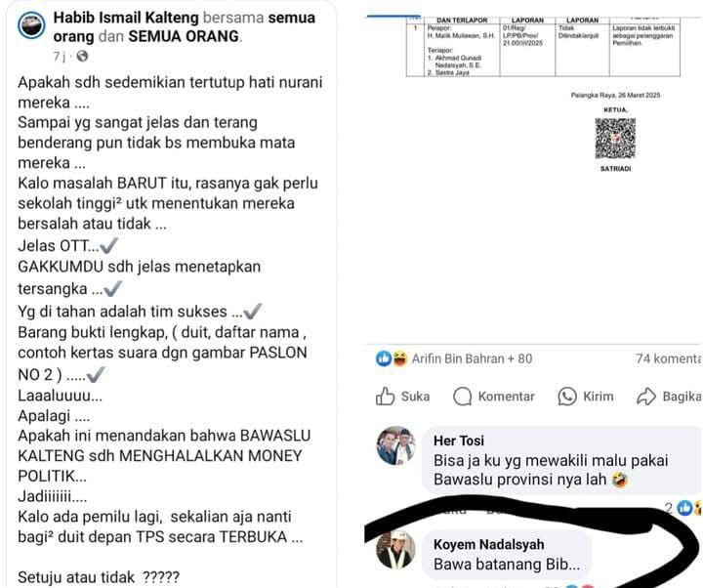Click the Bagikan share arrow
The image size is (703, 588).
[x=646, y=397]
